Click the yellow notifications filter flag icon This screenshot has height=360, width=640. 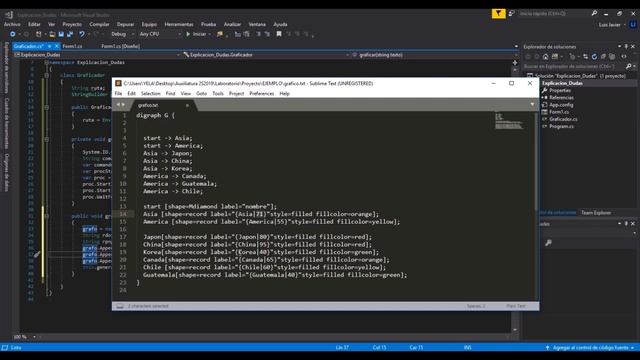tap(498, 14)
